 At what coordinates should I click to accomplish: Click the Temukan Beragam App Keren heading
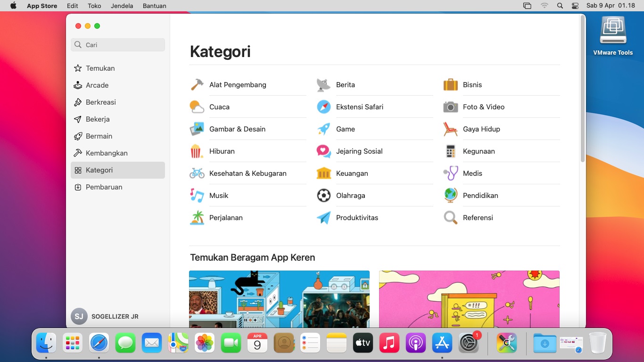[252, 257]
